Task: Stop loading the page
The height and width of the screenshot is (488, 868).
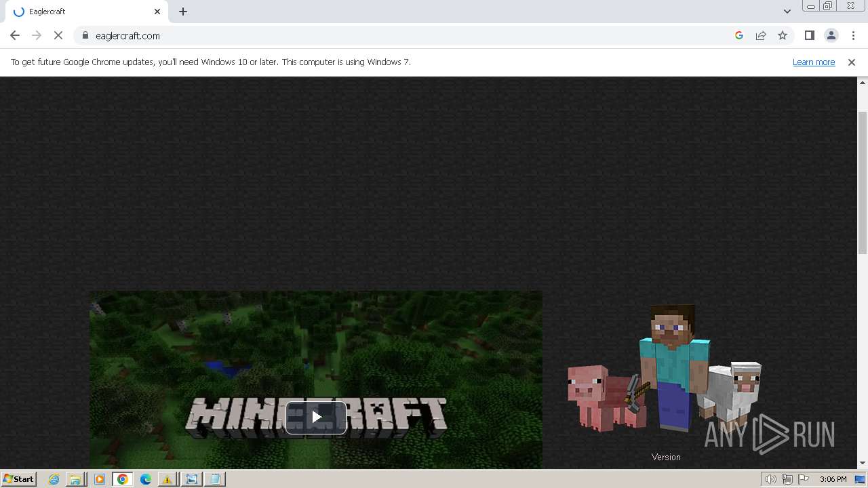Action: tap(58, 35)
